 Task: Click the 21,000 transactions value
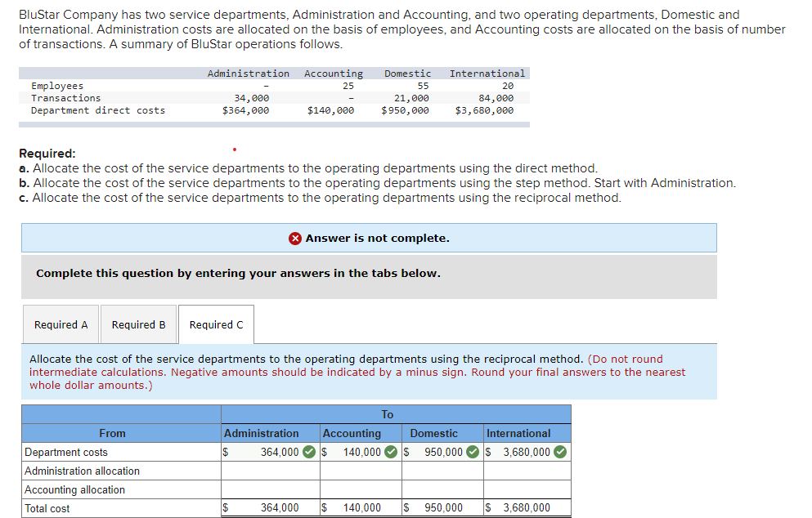[x=411, y=98]
